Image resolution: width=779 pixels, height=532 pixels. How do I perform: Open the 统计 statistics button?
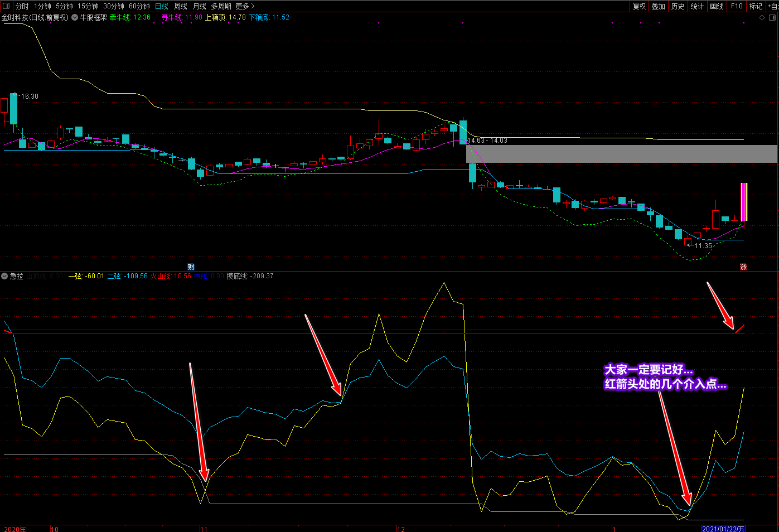(x=697, y=6)
